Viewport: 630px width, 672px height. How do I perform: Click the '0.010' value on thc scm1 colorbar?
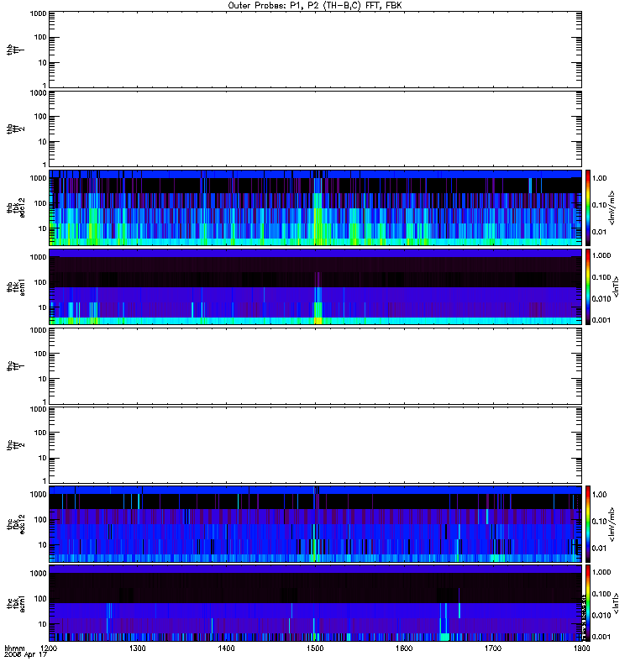coord(601,616)
